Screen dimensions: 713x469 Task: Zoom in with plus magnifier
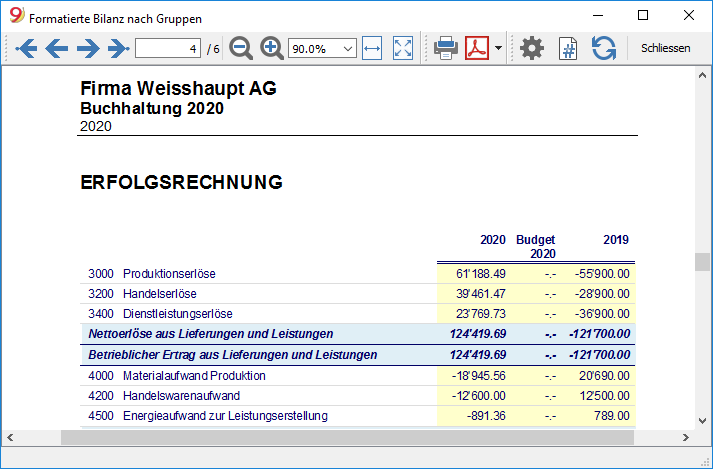271,48
